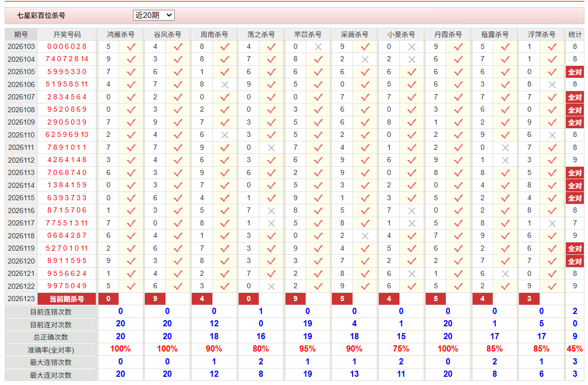Click draw numbers 7068740
Screen dimensions: 588x385
(x=67, y=172)
